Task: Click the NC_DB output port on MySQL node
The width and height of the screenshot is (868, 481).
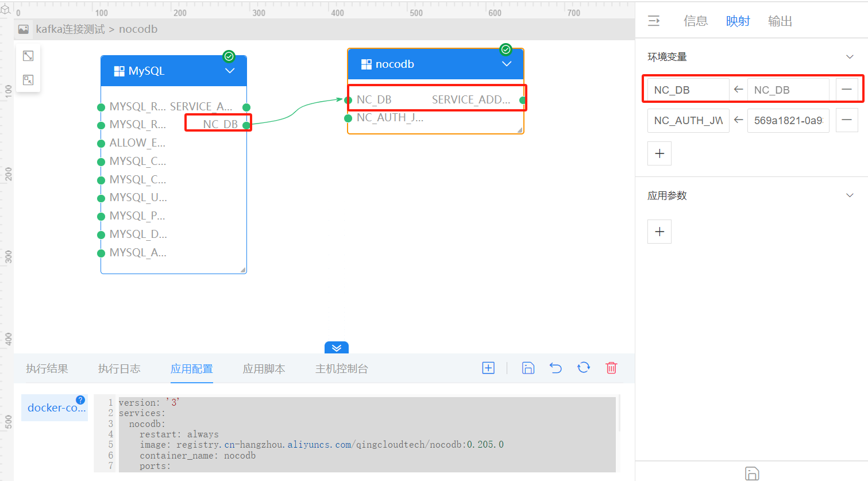Action: click(246, 125)
